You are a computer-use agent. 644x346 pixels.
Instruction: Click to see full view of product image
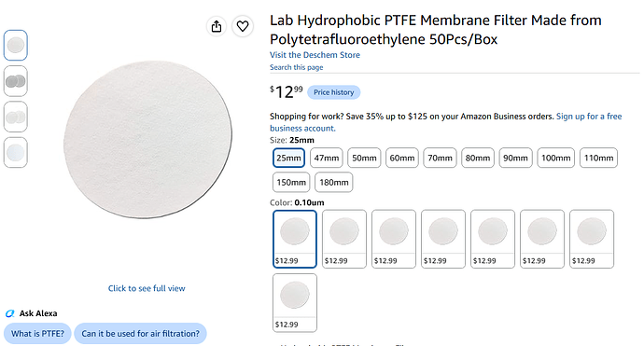click(147, 288)
